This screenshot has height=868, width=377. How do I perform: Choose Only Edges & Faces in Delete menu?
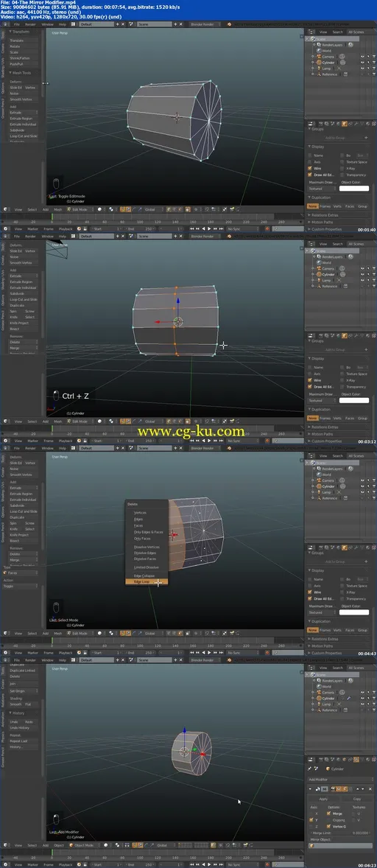click(147, 532)
